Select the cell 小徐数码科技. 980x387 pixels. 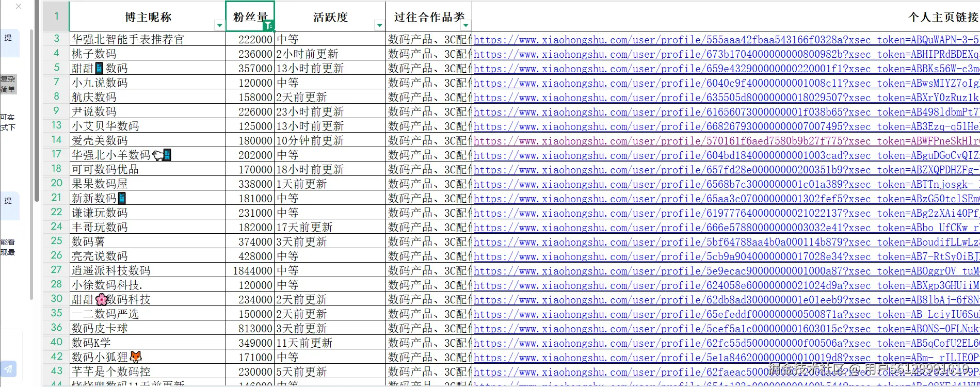pyautogui.click(x=147, y=285)
